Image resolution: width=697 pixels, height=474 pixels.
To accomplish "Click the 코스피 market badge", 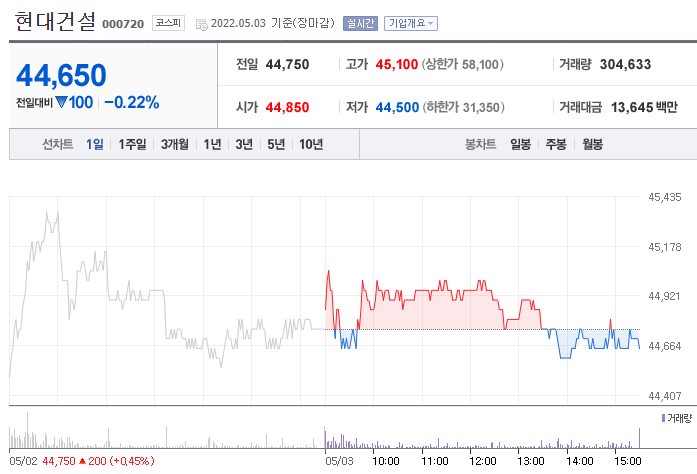I will tap(168, 23).
